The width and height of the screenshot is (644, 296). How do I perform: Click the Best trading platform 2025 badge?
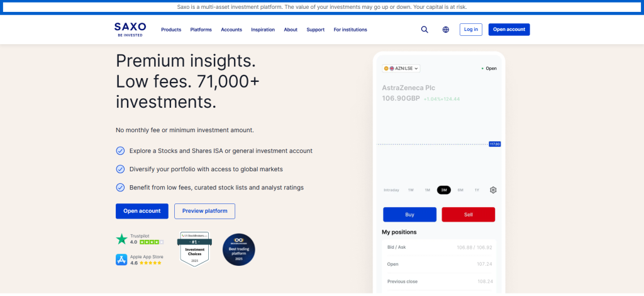(239, 249)
